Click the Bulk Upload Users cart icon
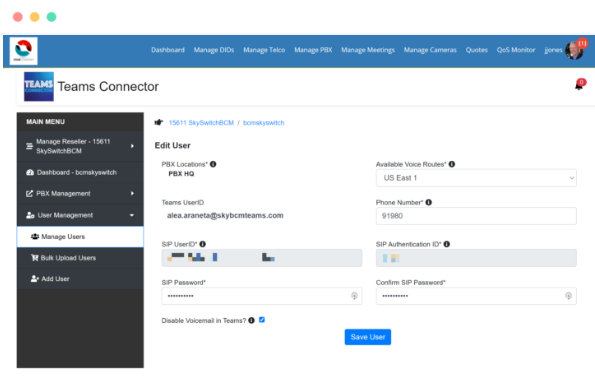This screenshot has height=382, width=595. (x=35, y=258)
